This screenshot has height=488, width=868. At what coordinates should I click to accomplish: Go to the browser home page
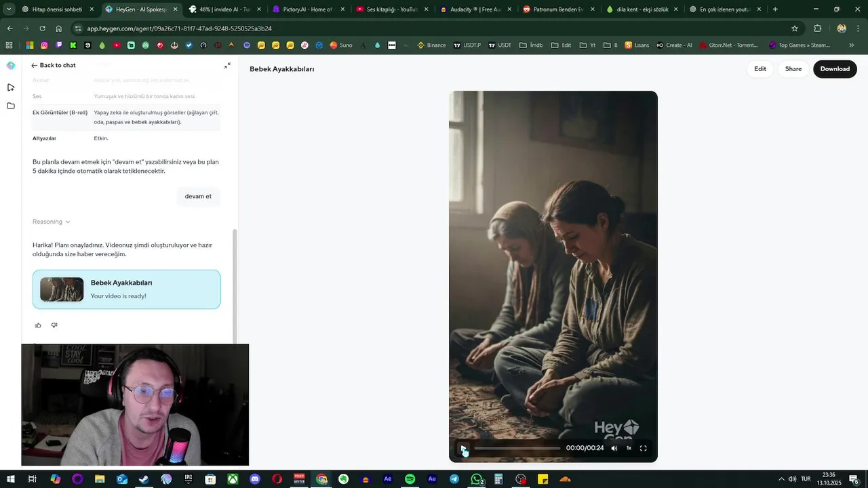tap(58, 28)
